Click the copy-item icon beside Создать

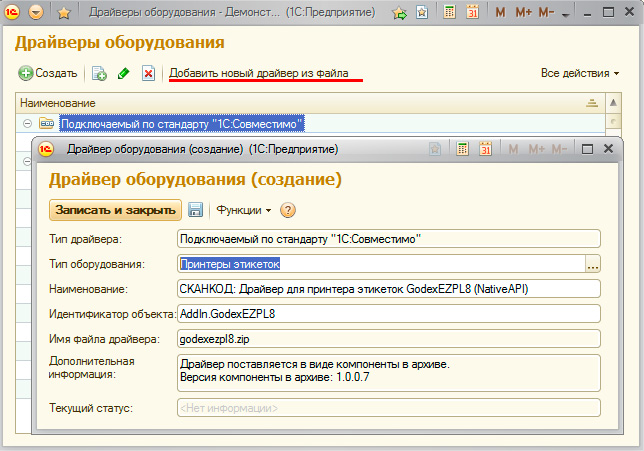click(x=99, y=74)
